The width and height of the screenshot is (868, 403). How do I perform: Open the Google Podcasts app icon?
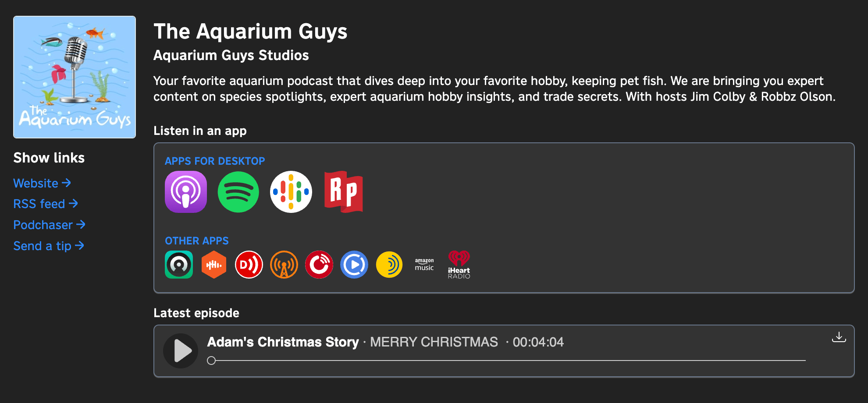(x=291, y=191)
